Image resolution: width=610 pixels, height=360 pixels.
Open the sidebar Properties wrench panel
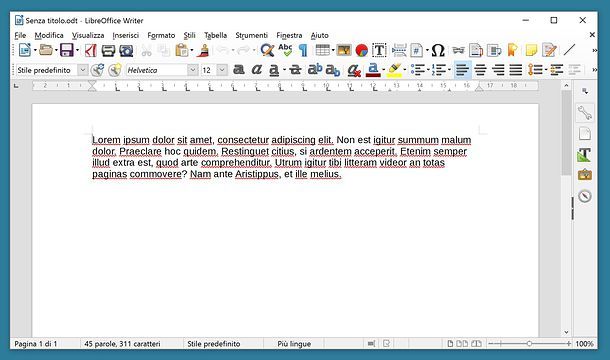pos(584,113)
